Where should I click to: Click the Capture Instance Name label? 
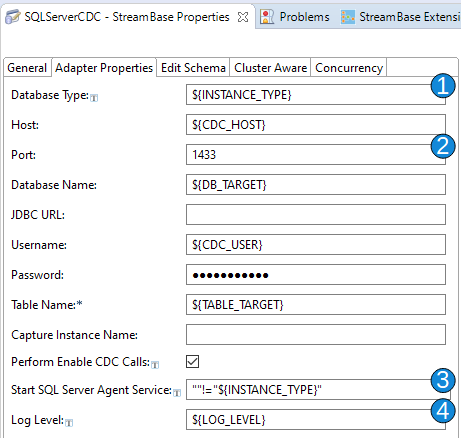(x=74, y=335)
